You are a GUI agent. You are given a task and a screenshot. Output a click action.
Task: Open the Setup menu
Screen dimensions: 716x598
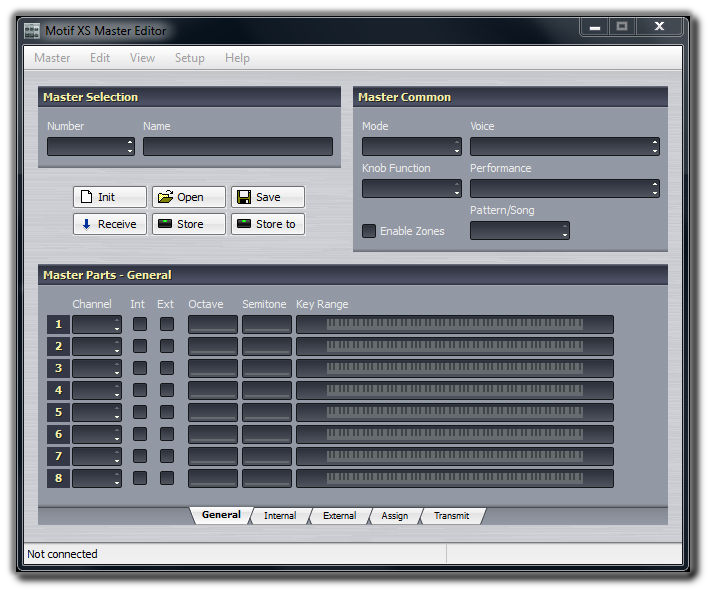[x=190, y=58]
